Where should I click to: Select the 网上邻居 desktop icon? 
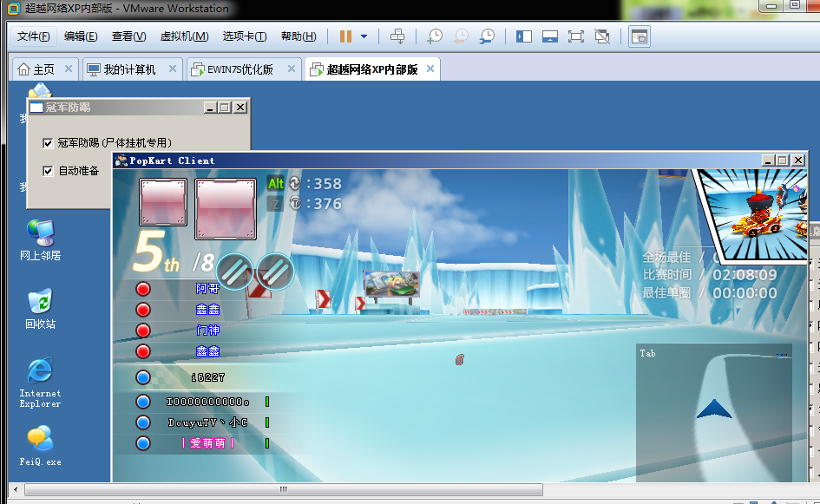[x=40, y=240]
